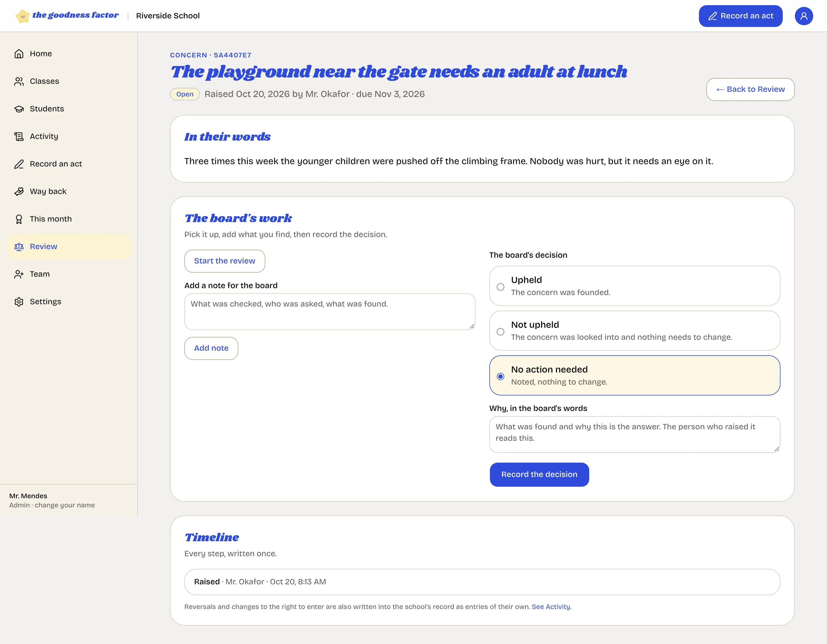Image resolution: width=827 pixels, height=644 pixels.
Task: Go to Classes in the sidebar
Action: 69,81
